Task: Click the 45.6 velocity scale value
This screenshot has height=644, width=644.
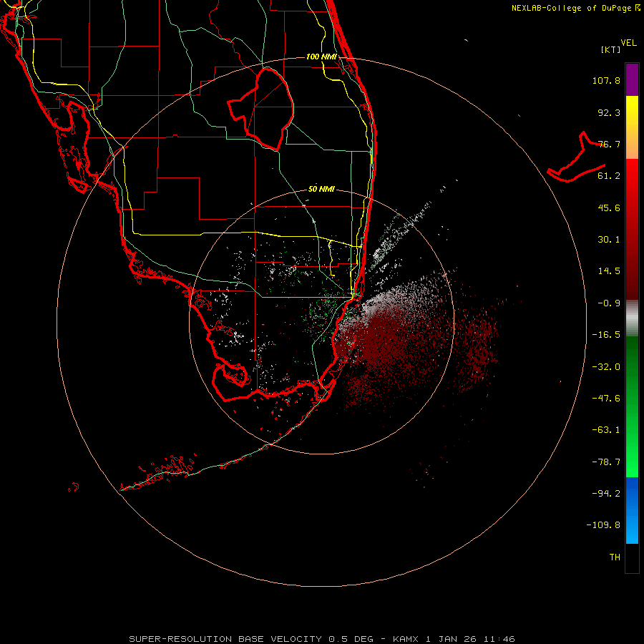Action: 609,208
